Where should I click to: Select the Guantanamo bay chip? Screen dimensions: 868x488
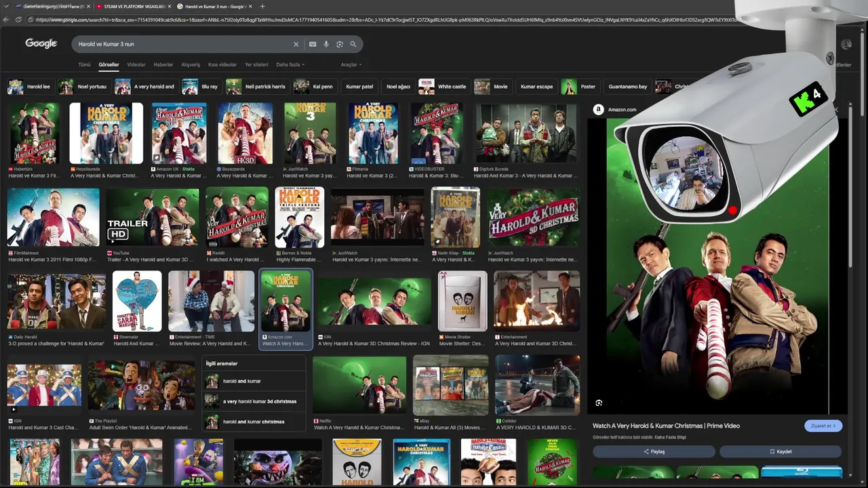coord(627,87)
